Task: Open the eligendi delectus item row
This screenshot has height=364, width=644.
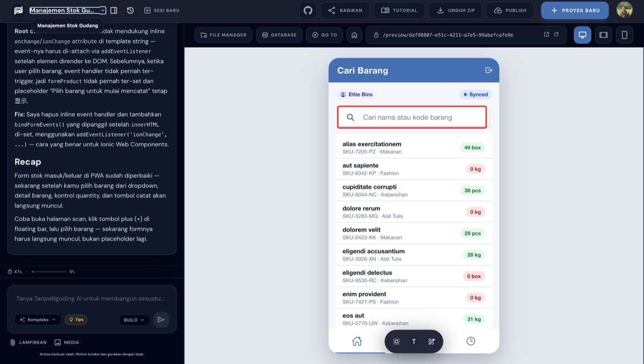Action: pos(414,276)
